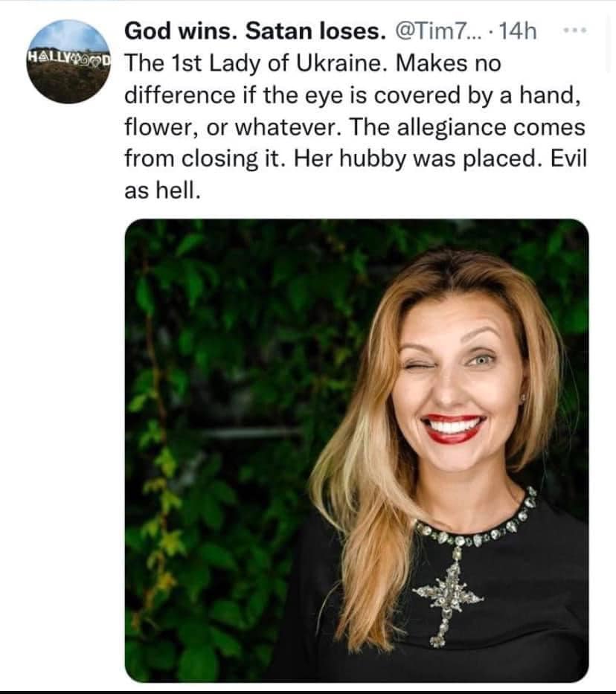
Task: Click the Hollywood sign profile avatar
Action: [68, 61]
